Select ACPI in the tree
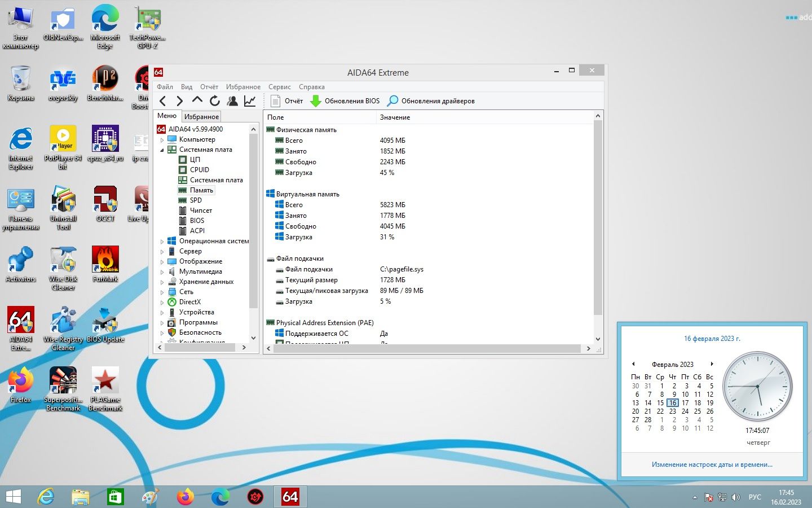Image resolution: width=812 pixels, height=508 pixels. (x=197, y=231)
